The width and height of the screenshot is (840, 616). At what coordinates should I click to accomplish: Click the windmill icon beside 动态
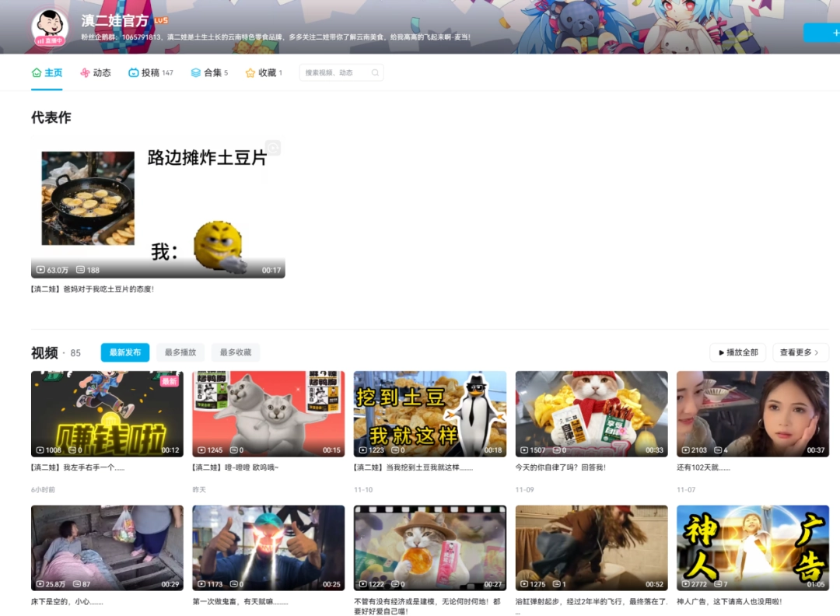(83, 72)
